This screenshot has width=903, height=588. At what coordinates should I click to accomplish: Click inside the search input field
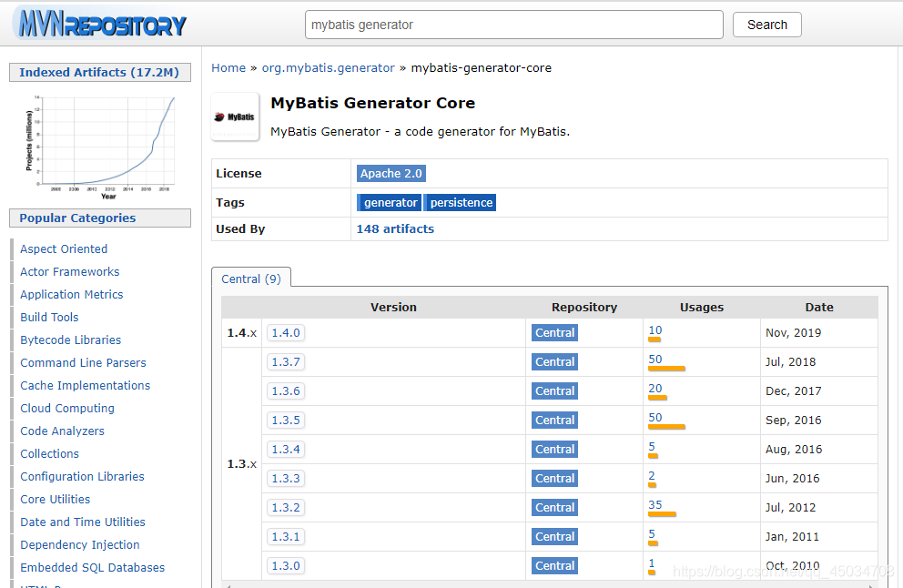(x=513, y=25)
